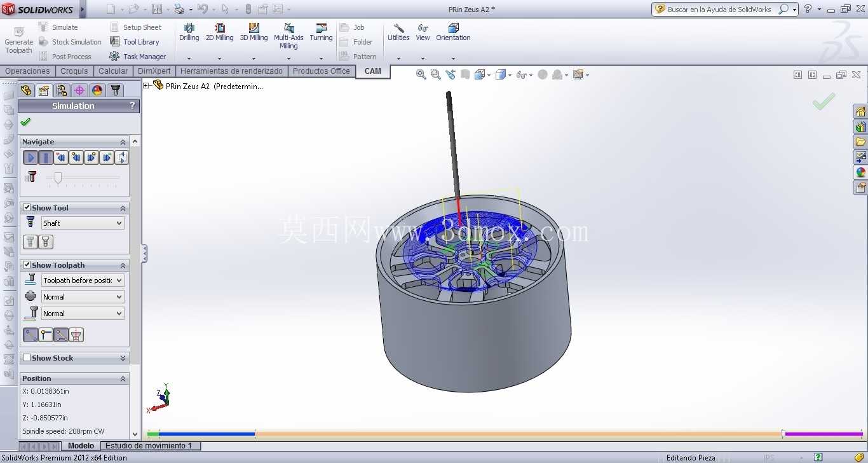Open Task Manager in the CAM toolbar

[x=138, y=57]
